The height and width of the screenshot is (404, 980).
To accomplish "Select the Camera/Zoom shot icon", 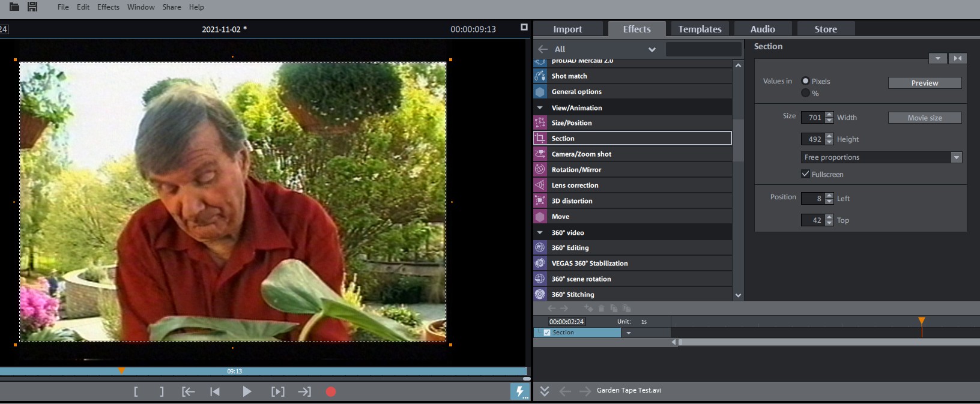I will click(x=540, y=154).
